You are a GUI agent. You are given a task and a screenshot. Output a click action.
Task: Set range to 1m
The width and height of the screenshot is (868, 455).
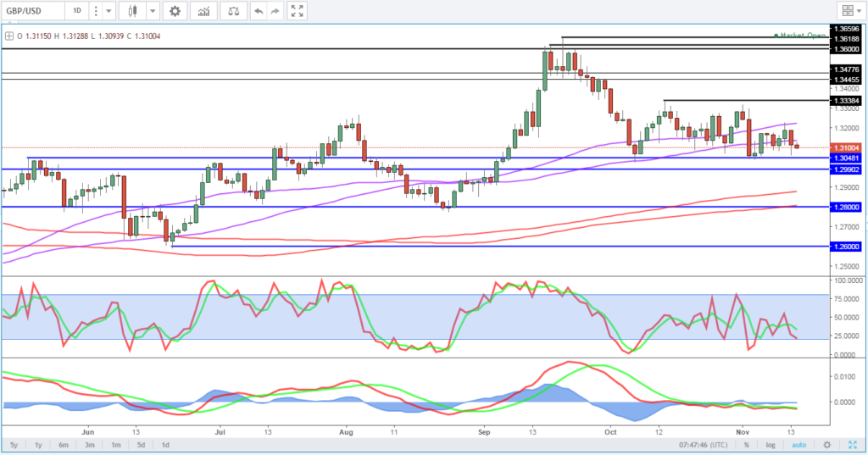(115, 445)
